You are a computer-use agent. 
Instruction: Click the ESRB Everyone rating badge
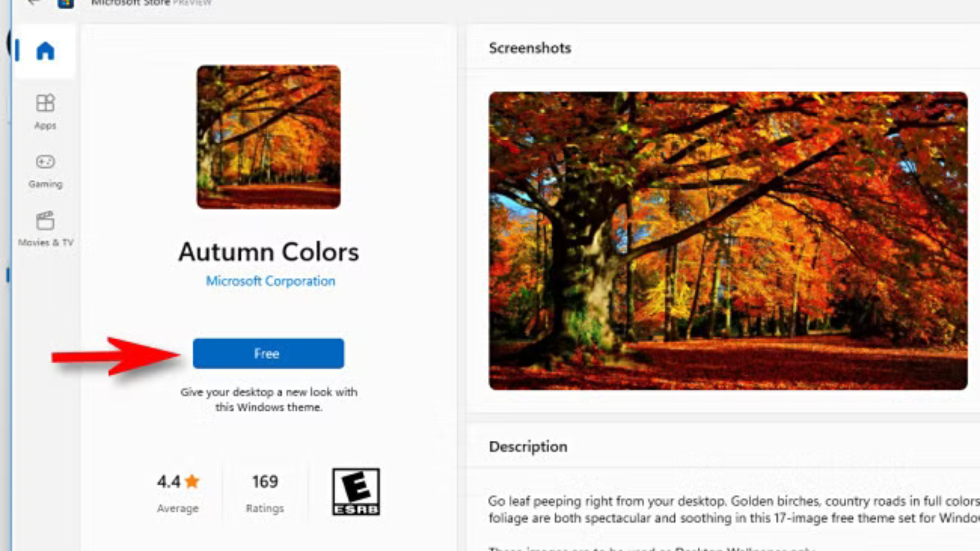pos(356,491)
